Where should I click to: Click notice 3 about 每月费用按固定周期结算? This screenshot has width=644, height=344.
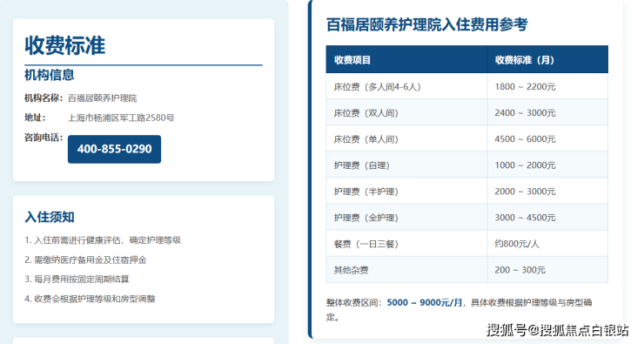(x=77, y=279)
